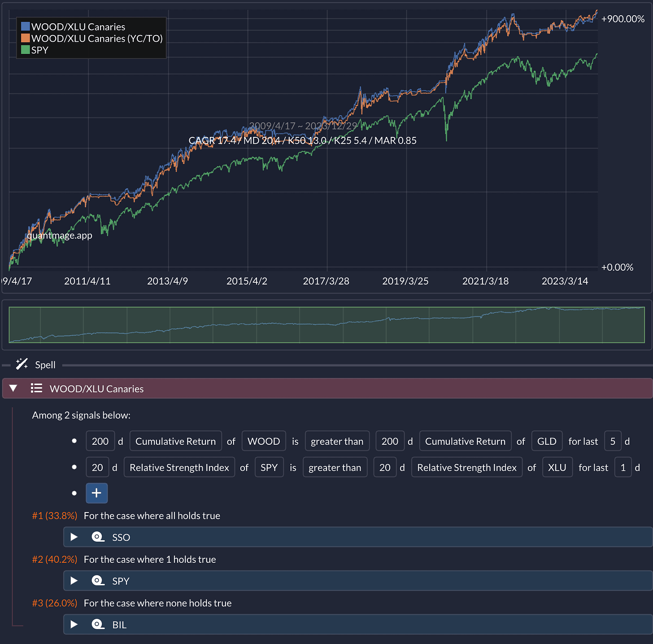Click the plus button to add a signal
The height and width of the screenshot is (644, 653).
point(96,493)
